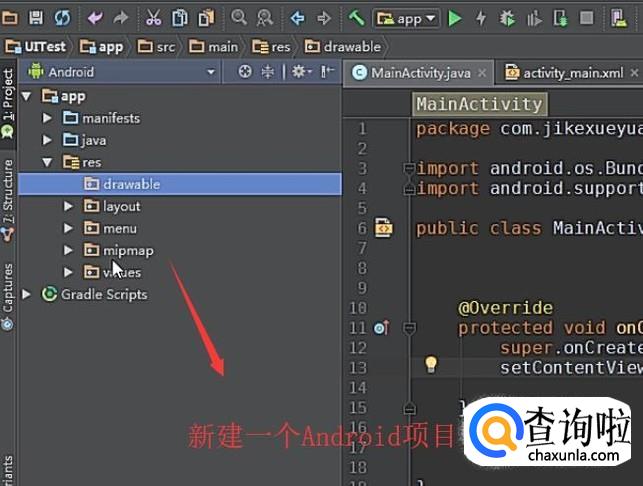Open the Captures side tab
643x486 pixels.
[x=8, y=296]
